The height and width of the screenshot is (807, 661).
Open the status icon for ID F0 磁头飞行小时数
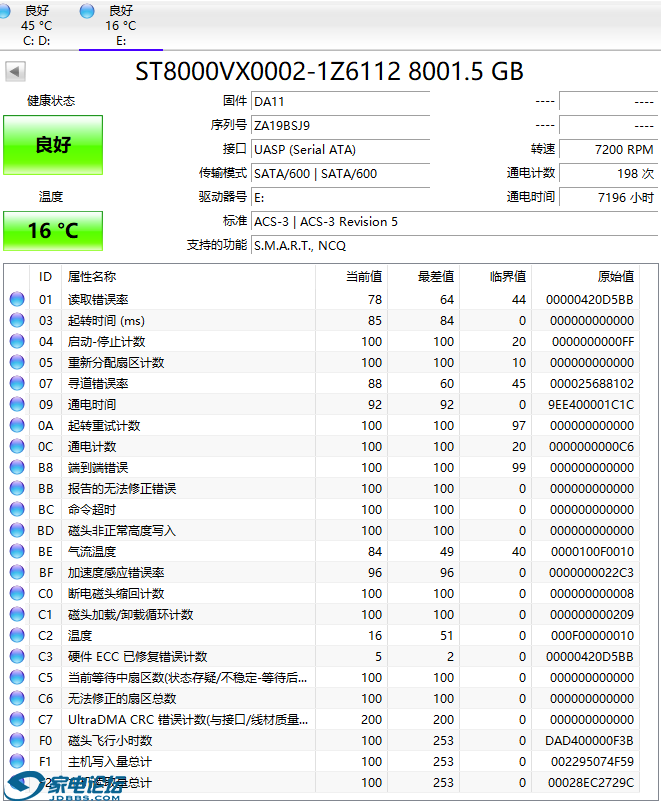point(17,741)
